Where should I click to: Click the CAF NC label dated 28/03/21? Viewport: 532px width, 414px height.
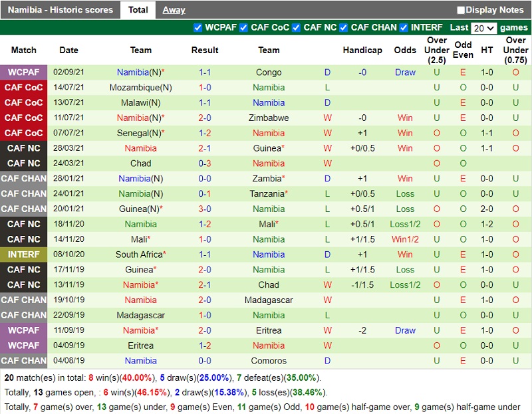(23, 148)
